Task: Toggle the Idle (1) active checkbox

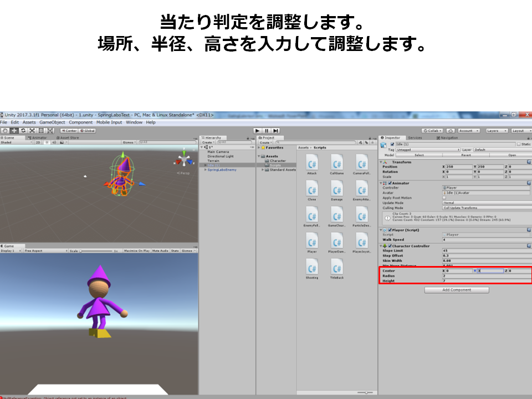Action: coord(392,145)
